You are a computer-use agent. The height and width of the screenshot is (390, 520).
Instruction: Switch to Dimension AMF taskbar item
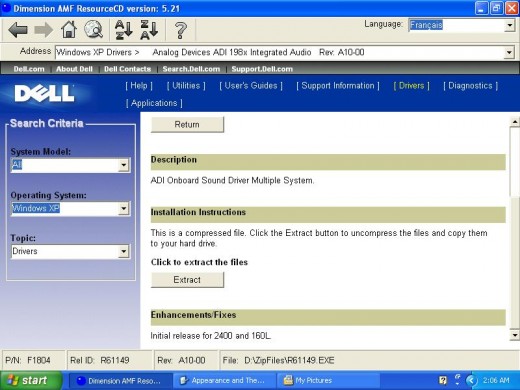coord(120,380)
